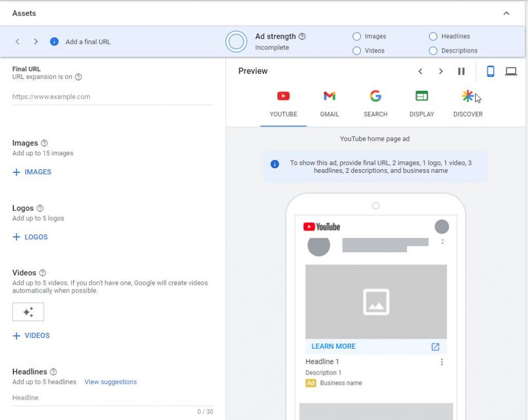Select the Headlines status circle
This screenshot has width=528, height=420.
pyautogui.click(x=433, y=37)
